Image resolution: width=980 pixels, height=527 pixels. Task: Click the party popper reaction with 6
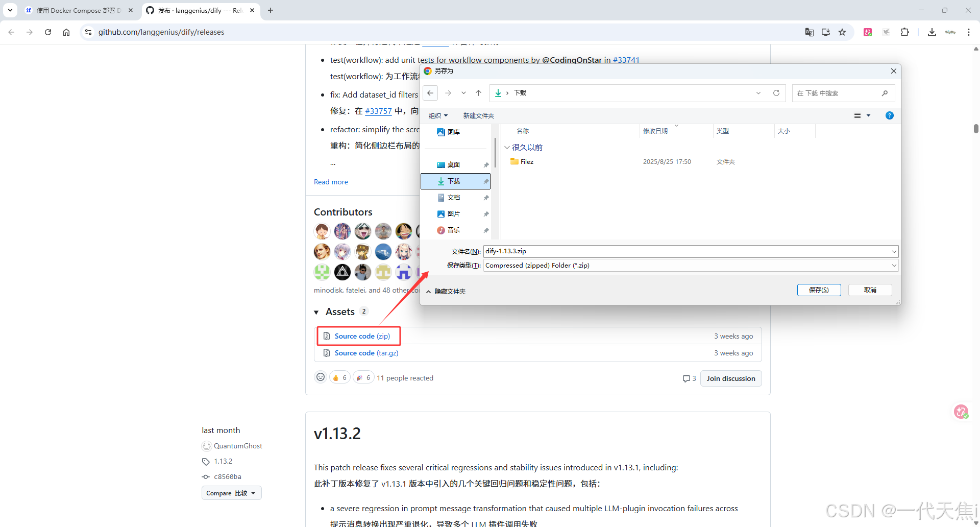coord(363,378)
